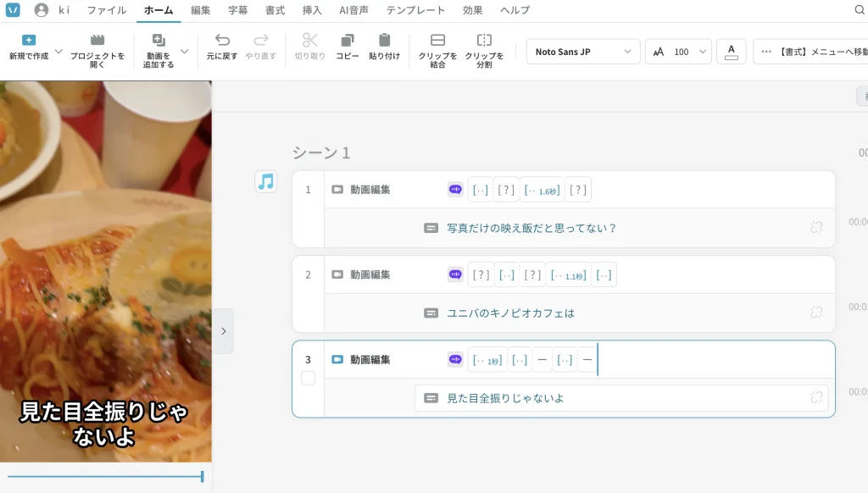Click the music note icon beside scene 1
Screen dimensions: 868x493
click(x=265, y=181)
